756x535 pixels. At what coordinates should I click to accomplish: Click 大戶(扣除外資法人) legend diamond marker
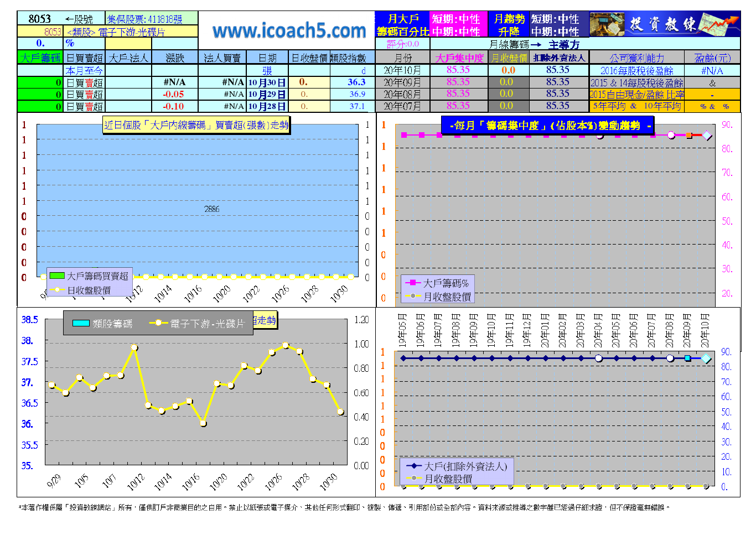coord(414,466)
